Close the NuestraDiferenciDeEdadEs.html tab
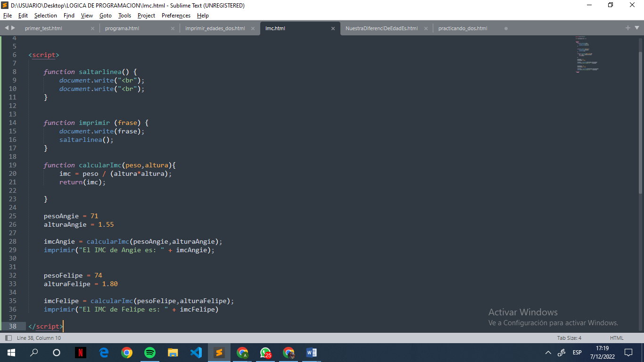This screenshot has width=644, height=362. pos(426,28)
